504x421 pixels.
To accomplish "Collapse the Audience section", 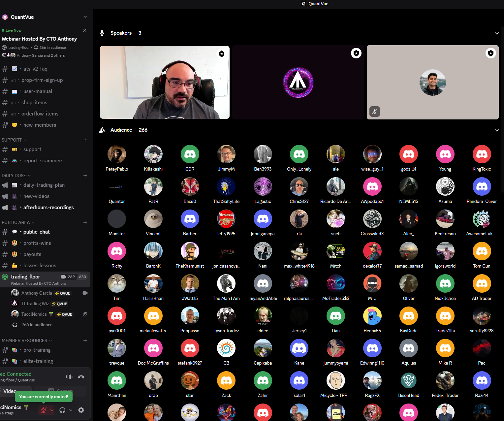I will pos(496,130).
